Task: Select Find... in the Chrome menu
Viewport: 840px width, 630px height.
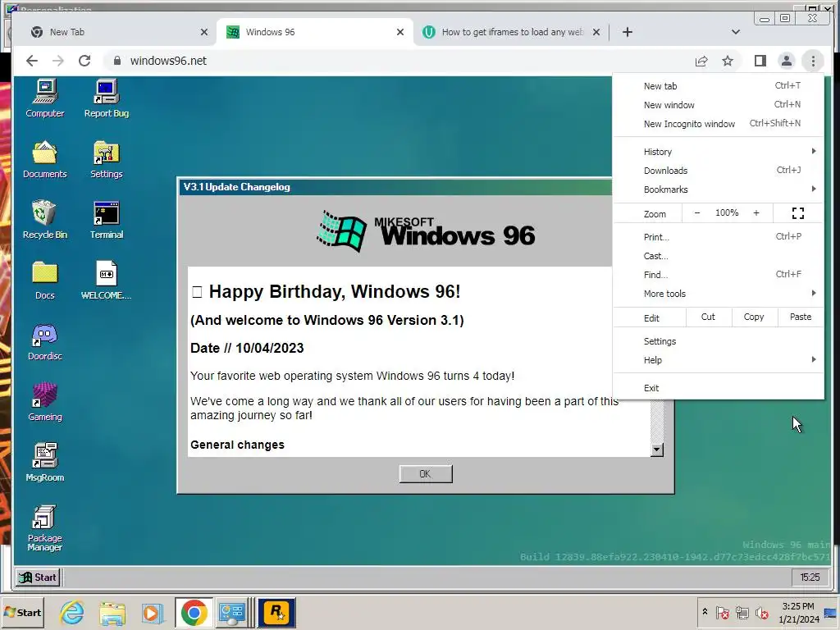Action: pyautogui.click(x=718, y=274)
